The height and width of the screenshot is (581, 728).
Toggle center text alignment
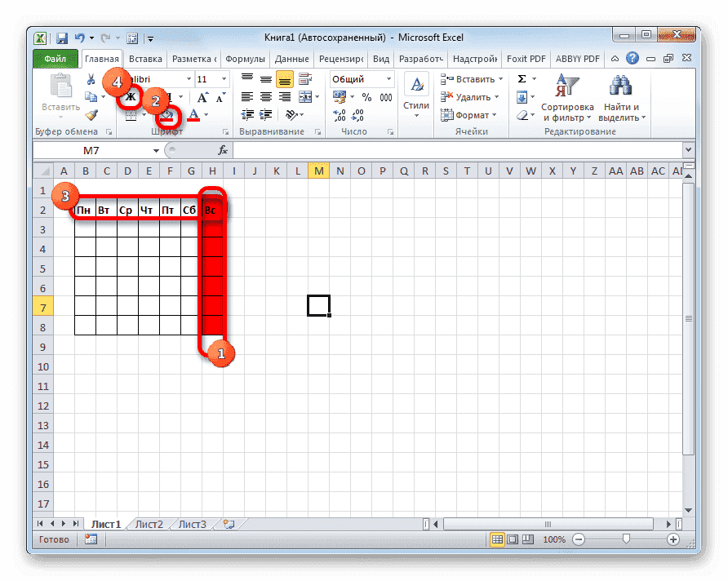[264, 96]
